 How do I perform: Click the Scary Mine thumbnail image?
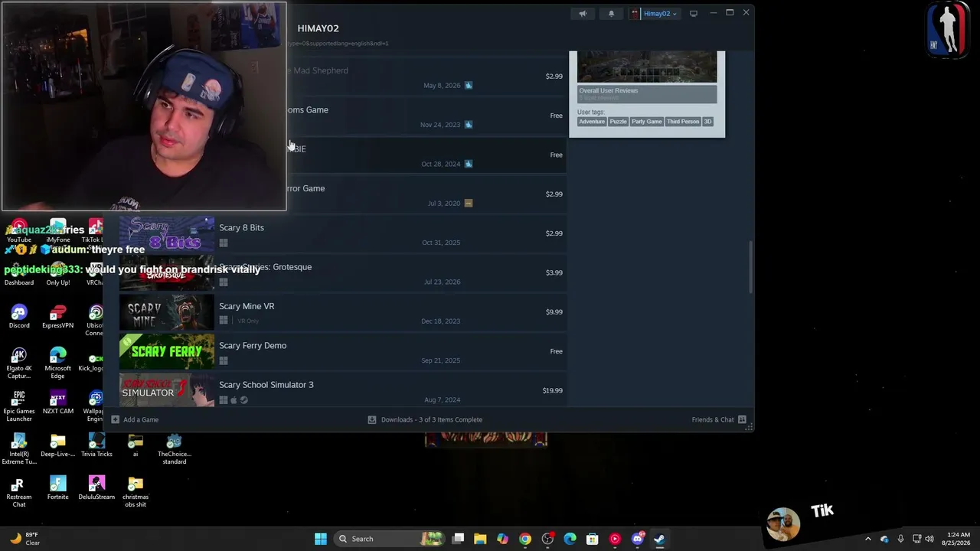pyautogui.click(x=167, y=312)
